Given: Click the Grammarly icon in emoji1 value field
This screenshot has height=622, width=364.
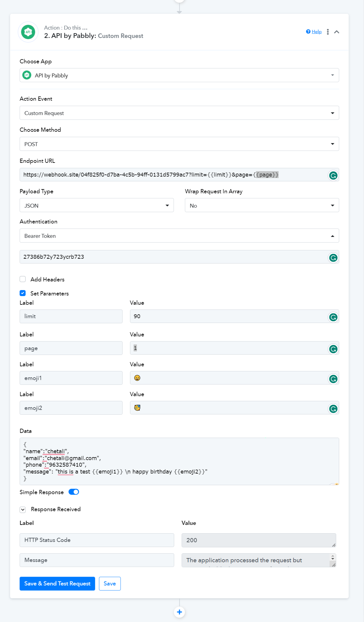Looking at the screenshot, I should 333,379.
